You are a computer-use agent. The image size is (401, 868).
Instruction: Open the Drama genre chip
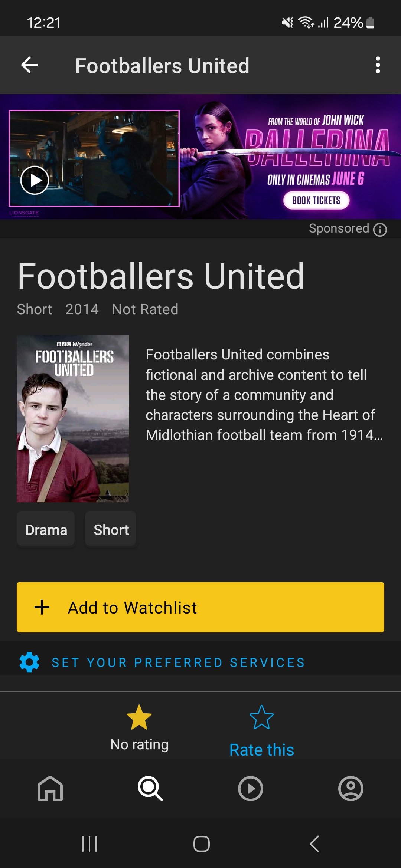(46, 529)
